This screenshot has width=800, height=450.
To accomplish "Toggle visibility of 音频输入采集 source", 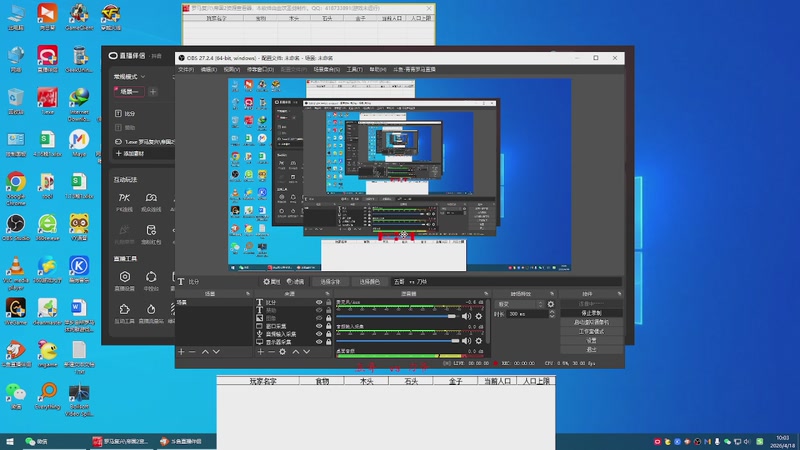I will (x=319, y=334).
